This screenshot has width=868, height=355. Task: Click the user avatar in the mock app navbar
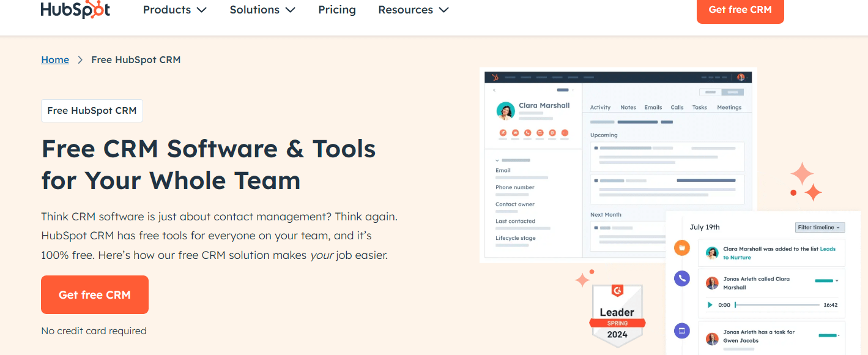click(x=741, y=77)
